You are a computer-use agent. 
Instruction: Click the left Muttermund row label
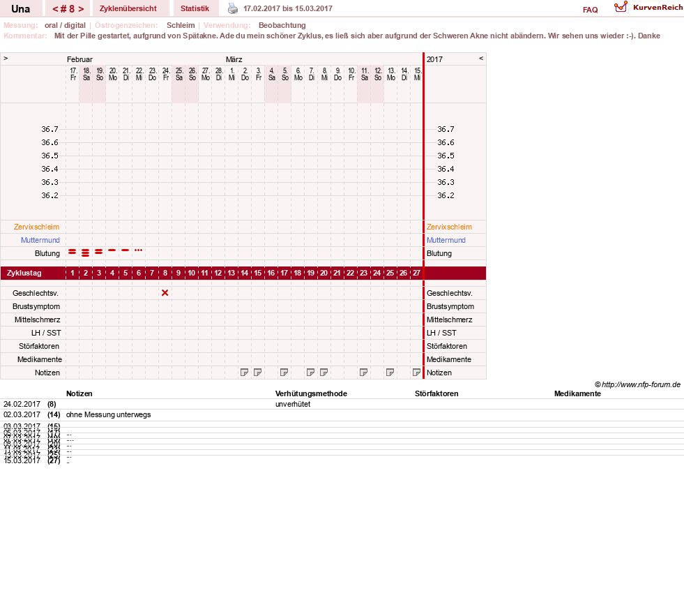[40, 240]
